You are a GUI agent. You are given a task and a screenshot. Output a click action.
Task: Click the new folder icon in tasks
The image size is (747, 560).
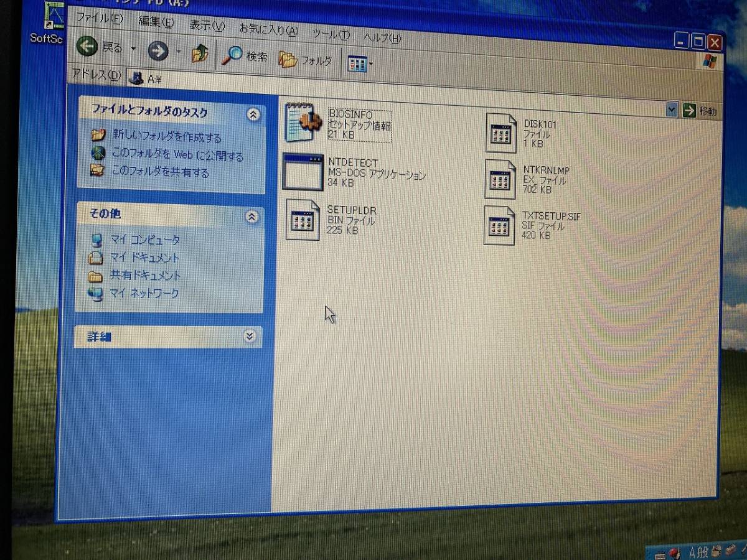98,135
